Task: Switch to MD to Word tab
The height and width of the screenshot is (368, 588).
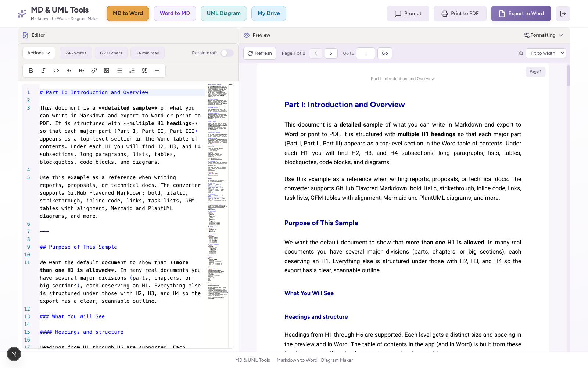Action: [x=128, y=14]
